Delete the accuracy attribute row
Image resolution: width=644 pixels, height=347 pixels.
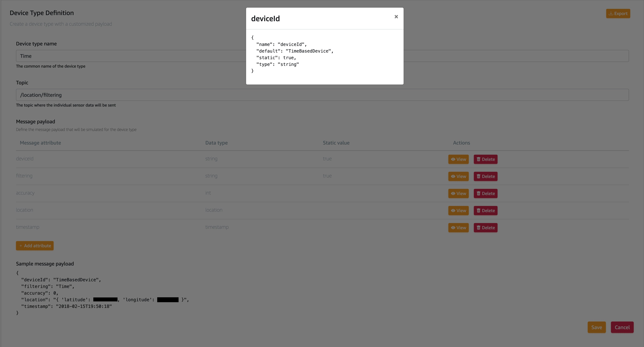(x=486, y=193)
